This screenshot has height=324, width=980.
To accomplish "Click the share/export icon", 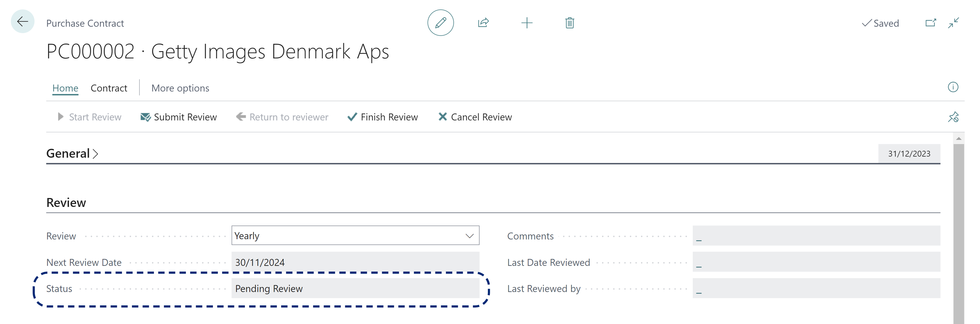I will click(484, 23).
